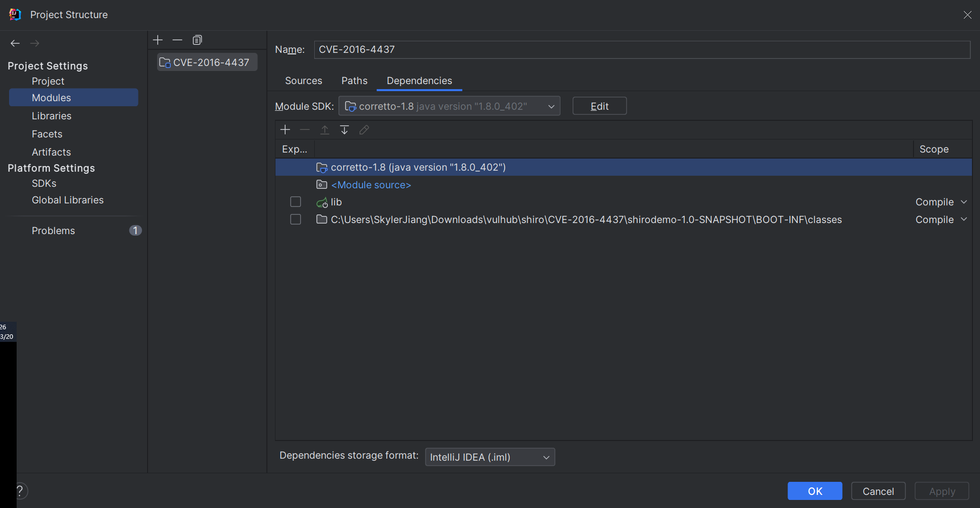Click the Problems count badge
Viewport: 980px width, 508px height.
click(x=135, y=231)
